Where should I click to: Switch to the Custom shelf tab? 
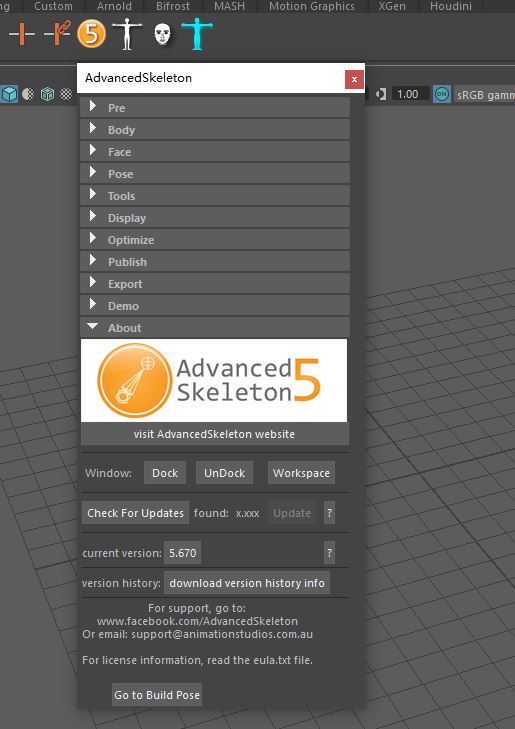(53, 6)
